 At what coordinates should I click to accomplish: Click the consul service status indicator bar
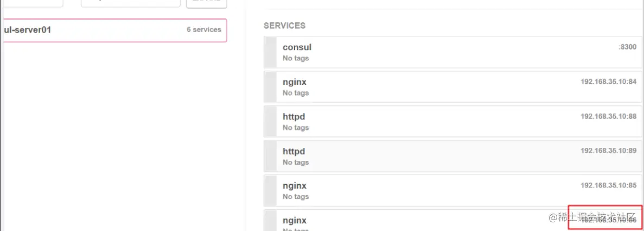(270, 52)
